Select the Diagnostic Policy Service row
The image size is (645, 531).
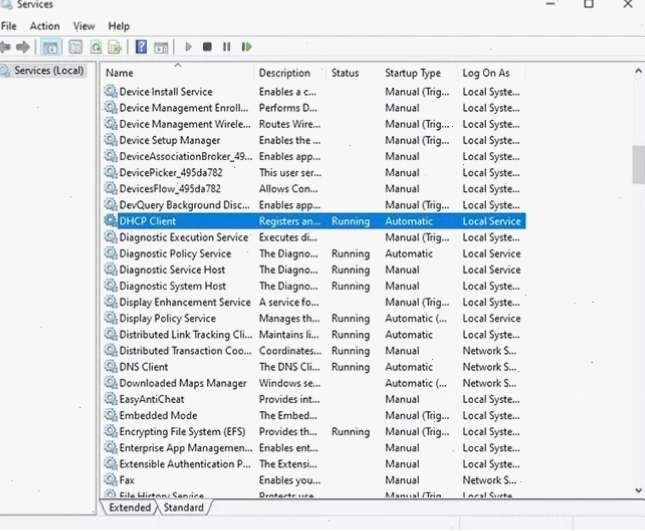coord(315,253)
